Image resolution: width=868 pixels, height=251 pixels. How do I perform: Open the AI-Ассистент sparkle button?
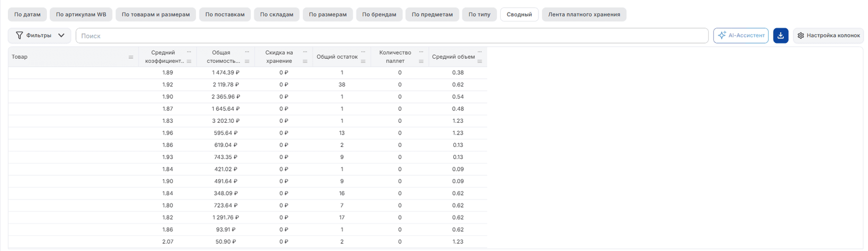pos(740,36)
